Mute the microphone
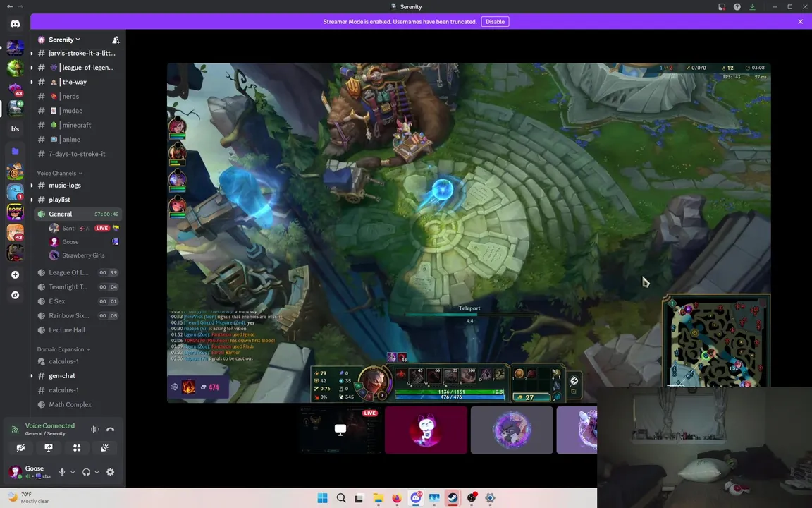 tap(62, 472)
